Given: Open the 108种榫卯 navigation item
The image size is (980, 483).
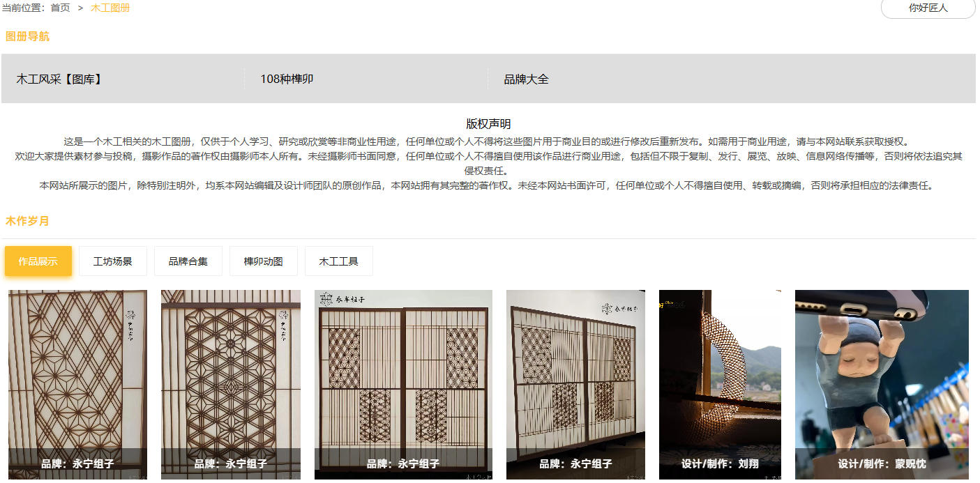Looking at the screenshot, I should point(287,79).
